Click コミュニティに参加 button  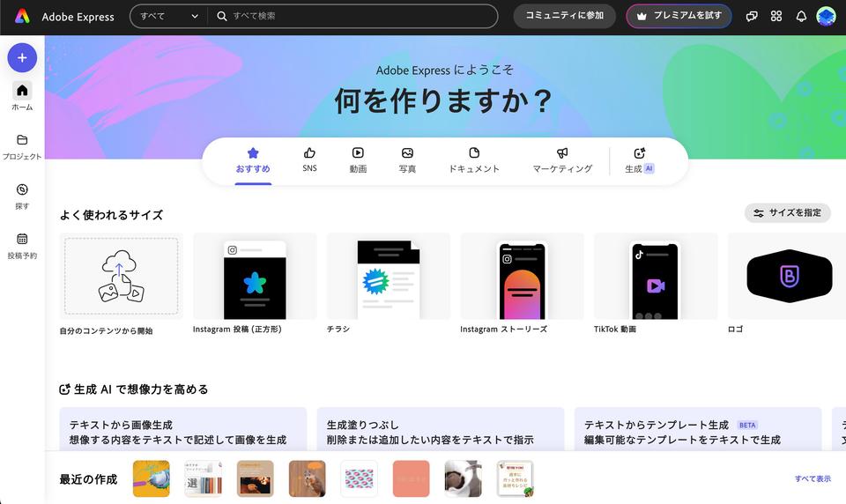(x=564, y=16)
